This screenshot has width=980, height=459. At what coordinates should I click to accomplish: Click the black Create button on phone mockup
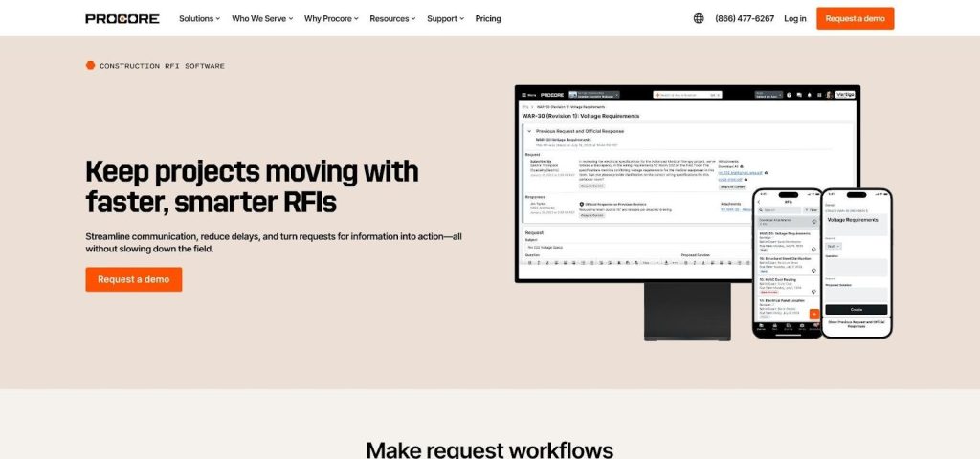coord(856,309)
